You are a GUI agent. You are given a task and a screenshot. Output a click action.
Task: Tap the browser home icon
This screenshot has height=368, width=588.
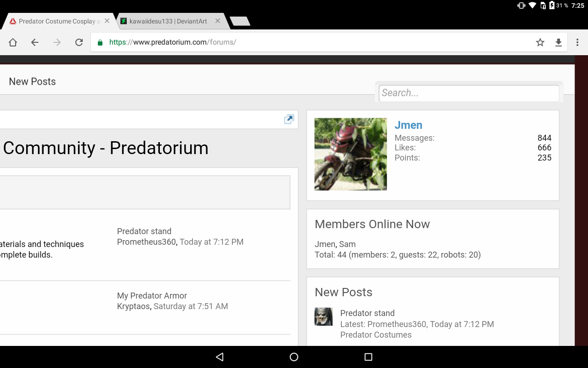13,42
